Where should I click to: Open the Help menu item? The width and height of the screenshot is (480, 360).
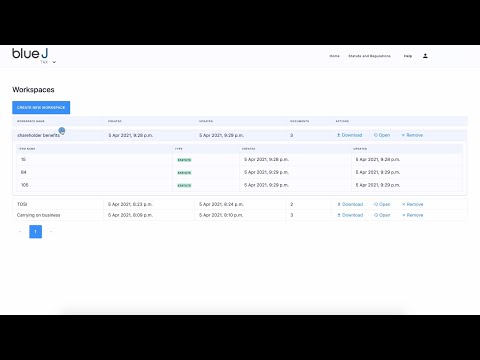click(408, 56)
